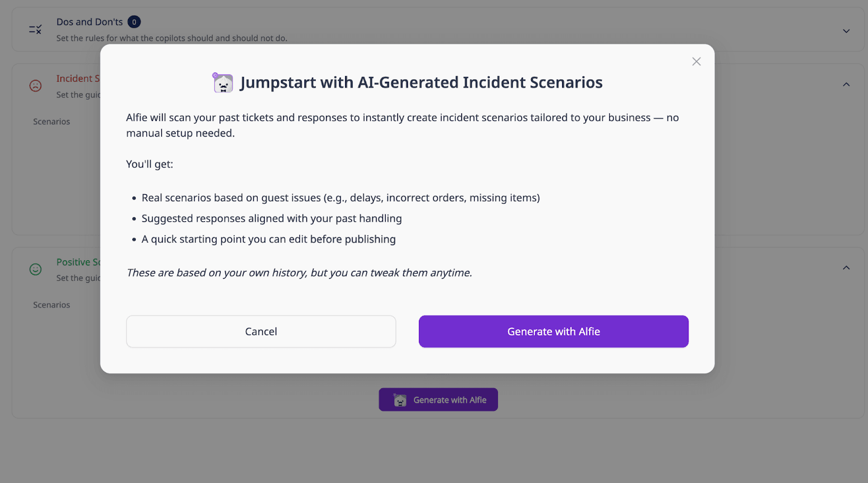Click the Dos and Don'ts checklist icon

(x=35, y=30)
